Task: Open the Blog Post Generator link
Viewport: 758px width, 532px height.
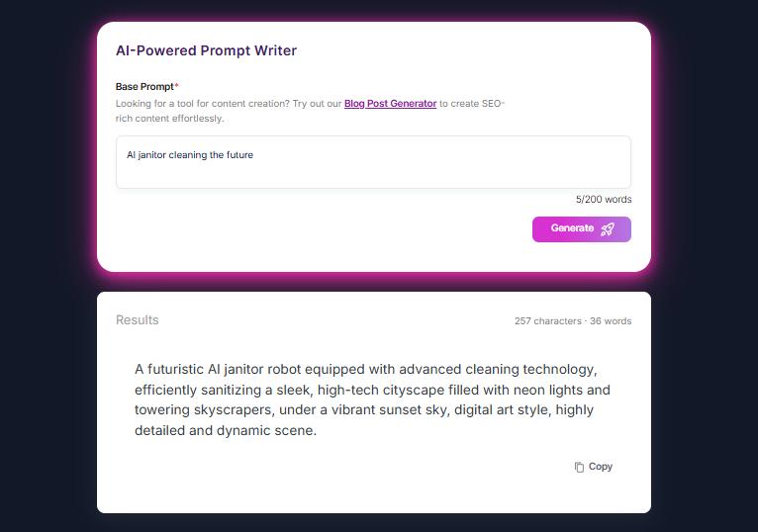Action: [x=390, y=104]
